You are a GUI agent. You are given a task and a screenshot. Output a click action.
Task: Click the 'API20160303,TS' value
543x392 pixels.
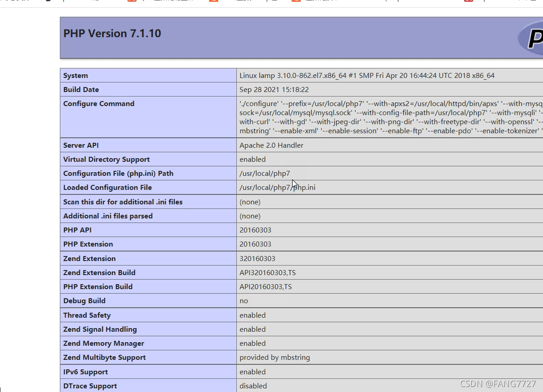pyautogui.click(x=266, y=287)
